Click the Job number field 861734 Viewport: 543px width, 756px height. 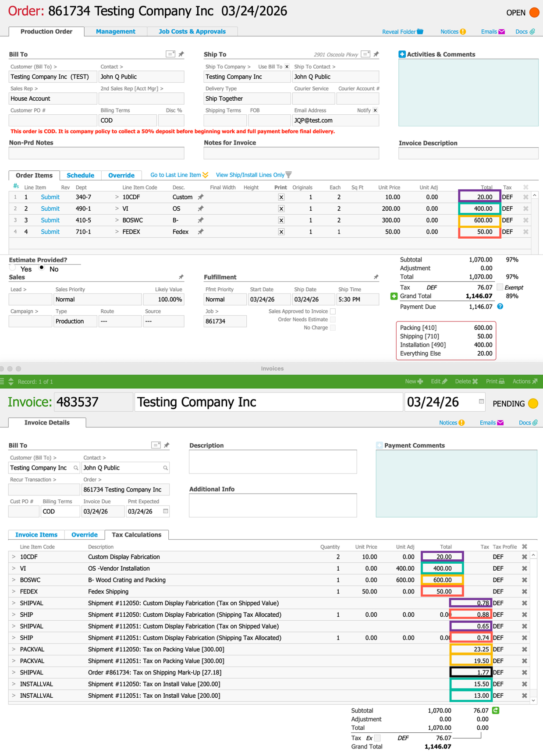225,321
